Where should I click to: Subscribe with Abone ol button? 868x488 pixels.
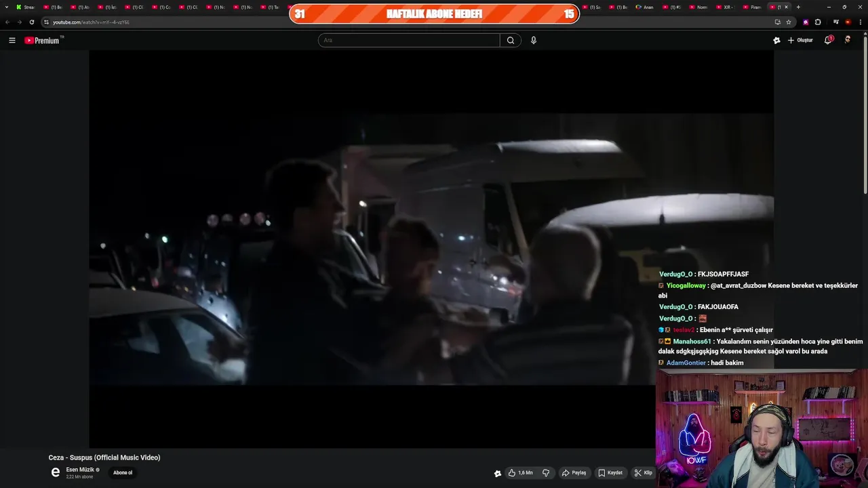pos(123,473)
